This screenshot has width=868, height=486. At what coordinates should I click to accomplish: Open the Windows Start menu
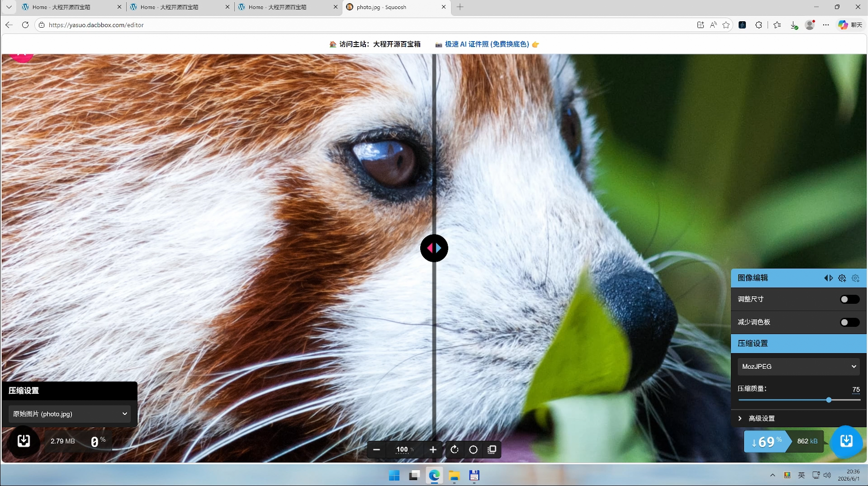pos(394,476)
